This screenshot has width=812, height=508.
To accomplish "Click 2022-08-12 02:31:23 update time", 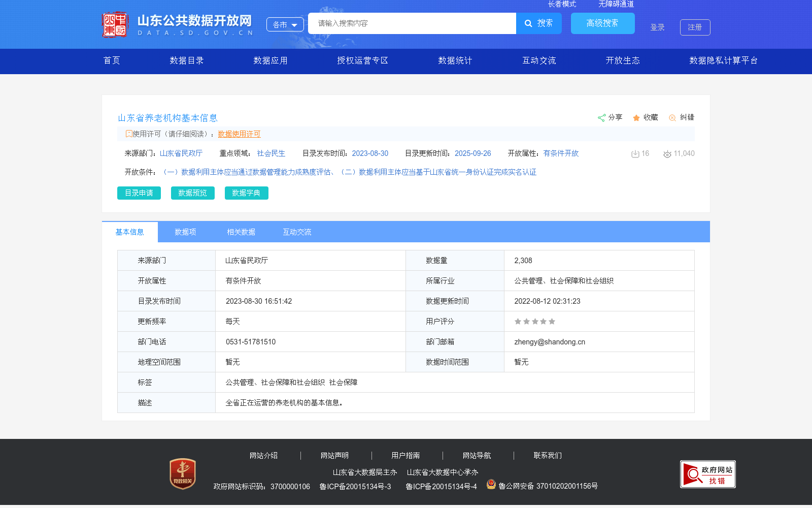I will tap(547, 301).
